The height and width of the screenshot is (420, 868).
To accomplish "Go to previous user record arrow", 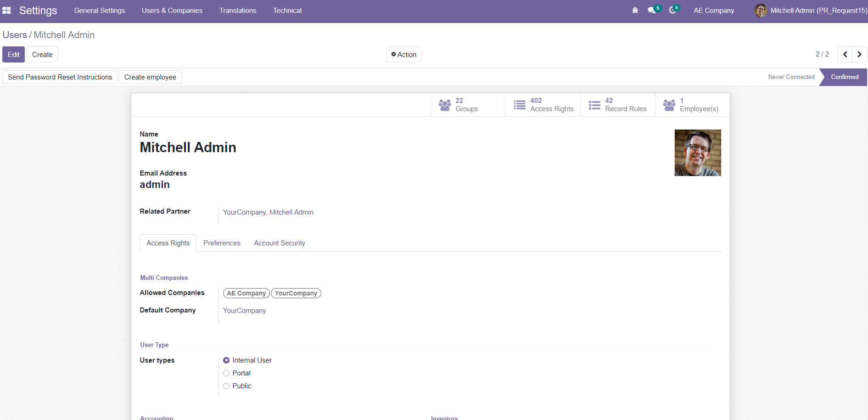I will [x=845, y=54].
